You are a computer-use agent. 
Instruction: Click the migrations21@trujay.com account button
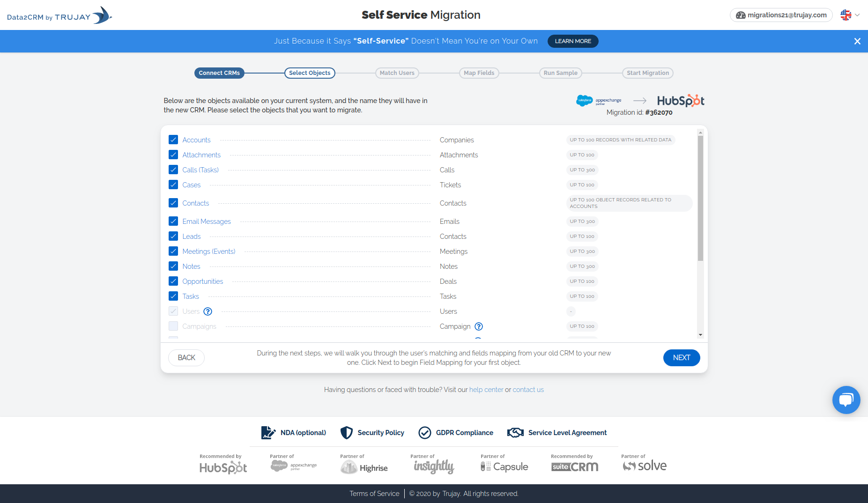[781, 15]
